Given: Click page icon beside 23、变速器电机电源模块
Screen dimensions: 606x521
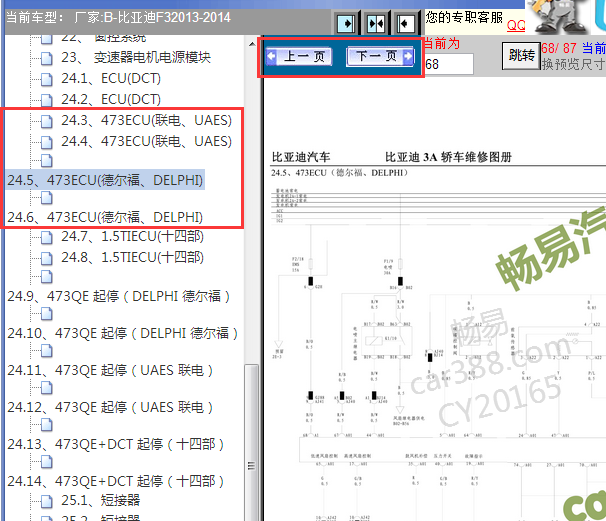Looking at the screenshot, I should pos(47,59).
